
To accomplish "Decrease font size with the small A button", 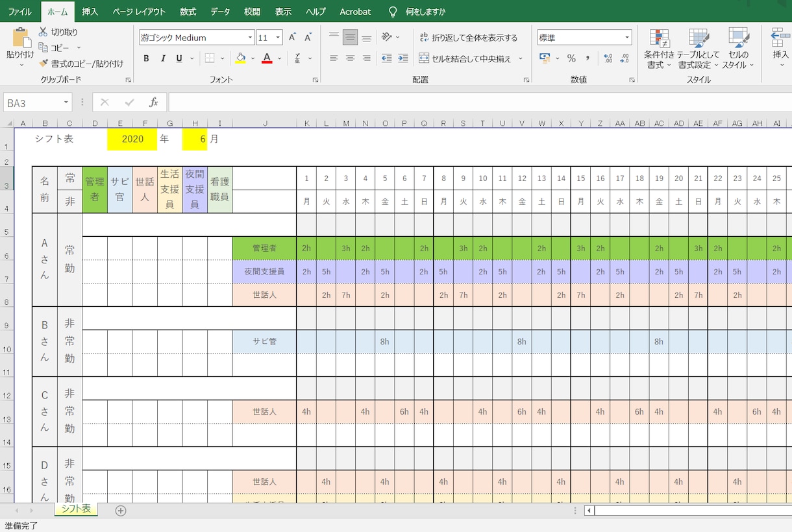I will (x=308, y=38).
